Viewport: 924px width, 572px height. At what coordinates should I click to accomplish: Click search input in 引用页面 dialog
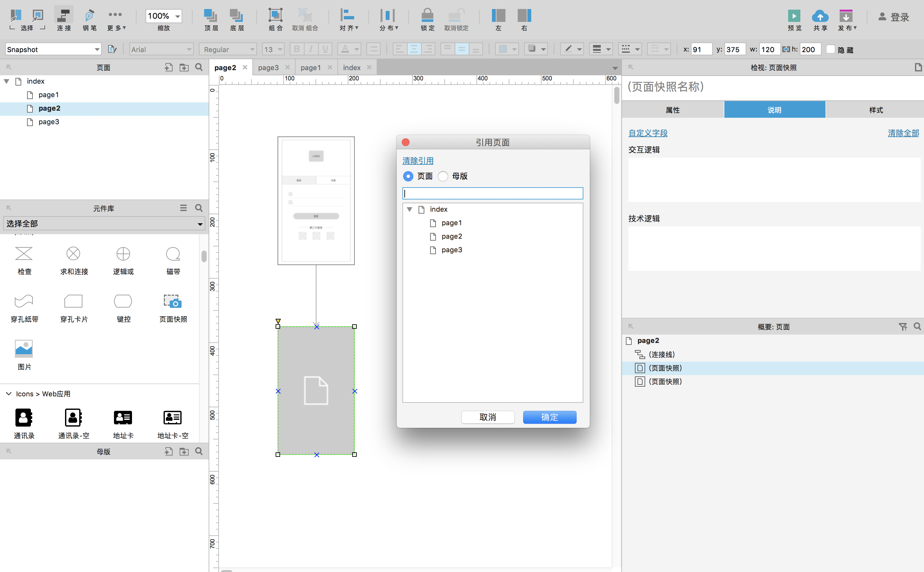pos(493,193)
